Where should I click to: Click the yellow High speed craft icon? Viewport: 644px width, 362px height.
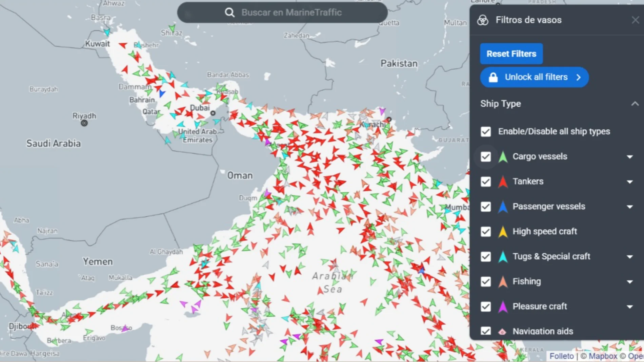coord(503,232)
